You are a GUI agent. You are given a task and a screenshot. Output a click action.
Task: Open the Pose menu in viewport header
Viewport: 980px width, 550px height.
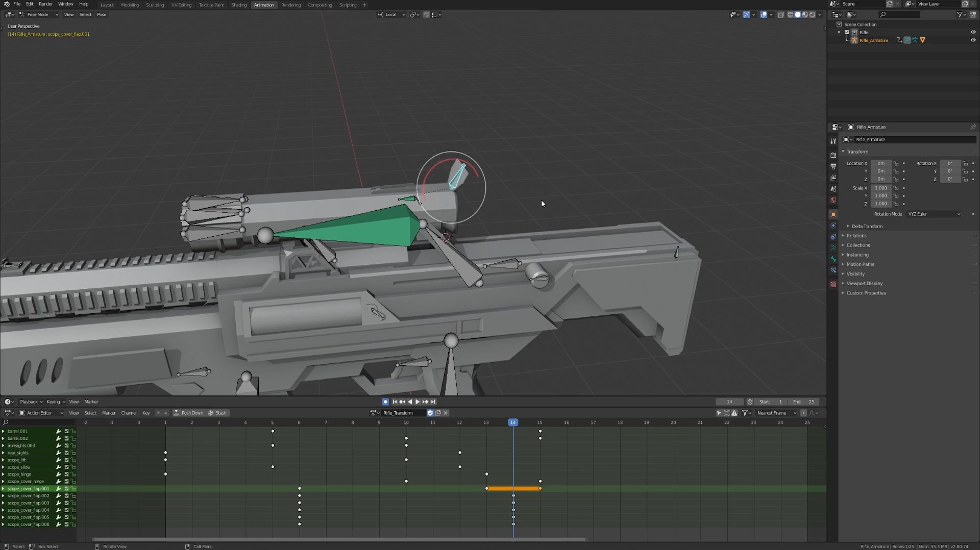coord(102,15)
